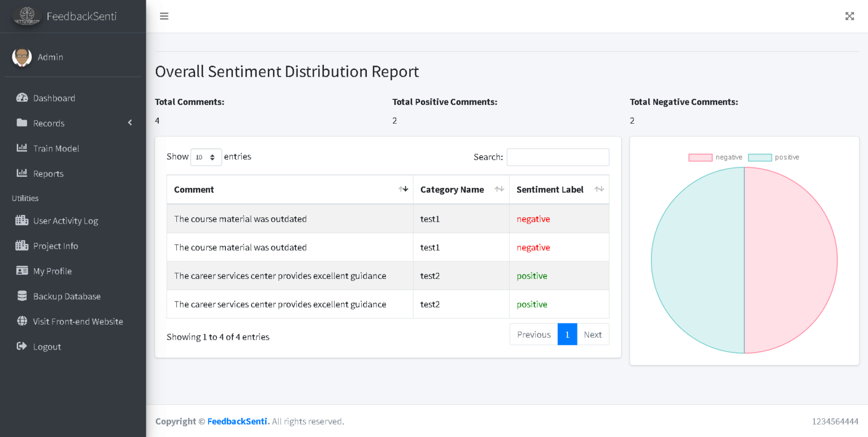This screenshot has width=868, height=437.
Task: Open the Show entries dropdown
Action: [x=206, y=156]
